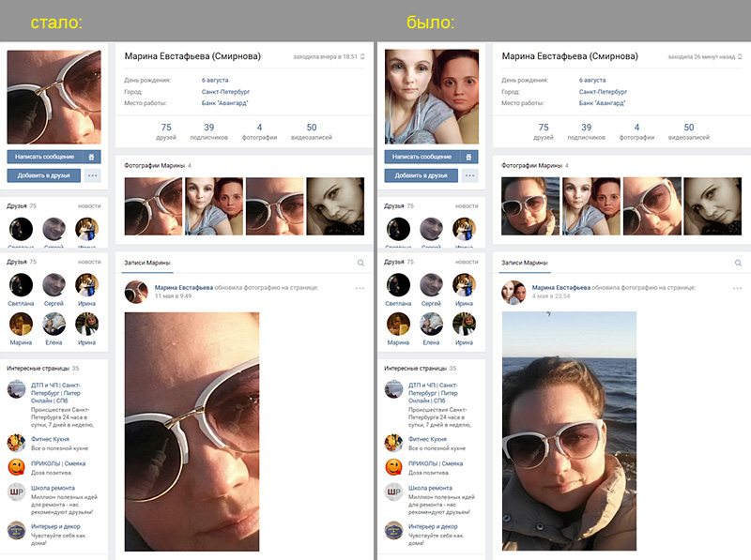Open "Школа ремонта" title link in было panel
751x560 pixels.
(x=430, y=488)
